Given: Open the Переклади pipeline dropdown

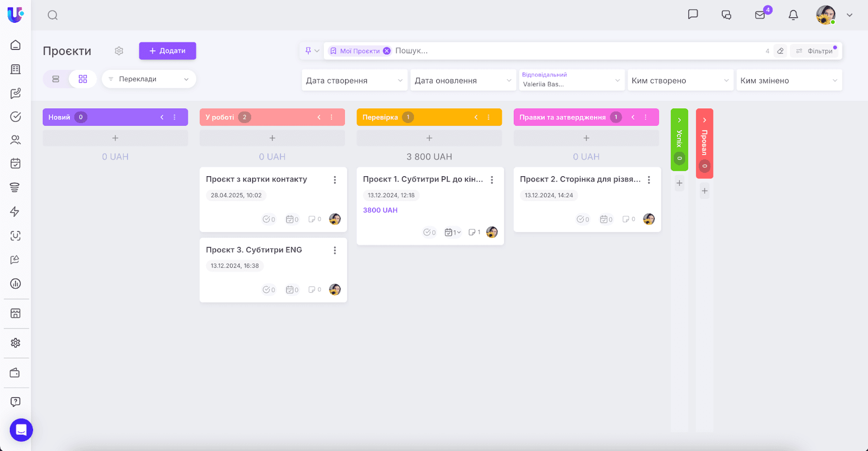Looking at the screenshot, I should 149,79.
